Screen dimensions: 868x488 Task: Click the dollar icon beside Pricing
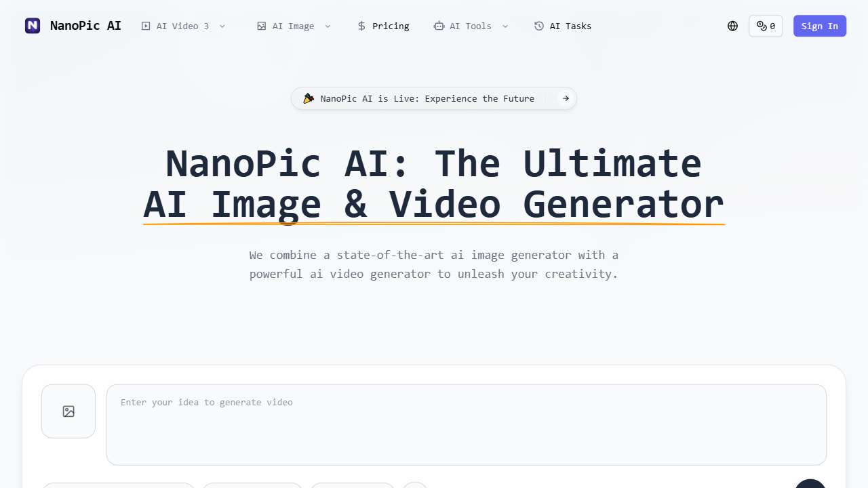[x=361, y=26]
